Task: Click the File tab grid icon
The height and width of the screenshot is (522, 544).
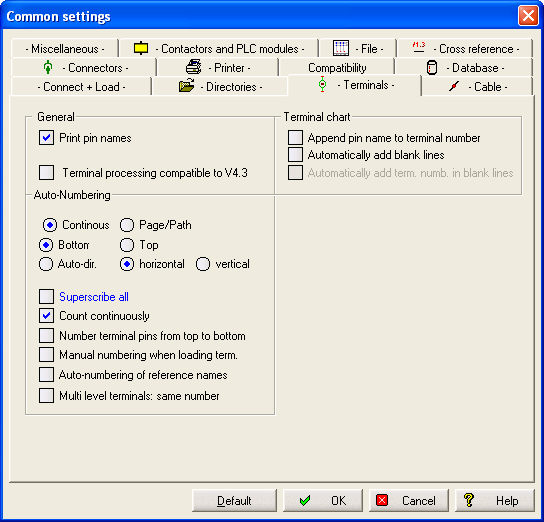Action: [341, 48]
